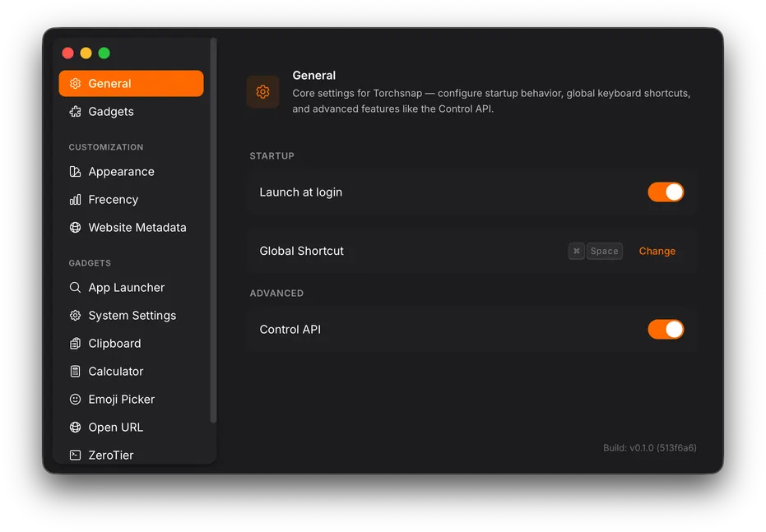Open Emoji Picker gadget label

122,400
